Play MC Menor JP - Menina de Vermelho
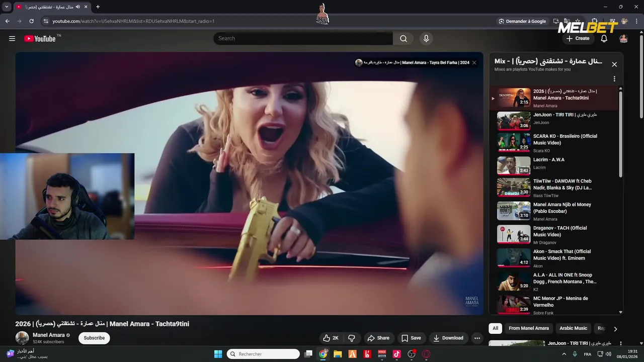This screenshot has height=362, width=644. pyautogui.click(x=553, y=305)
